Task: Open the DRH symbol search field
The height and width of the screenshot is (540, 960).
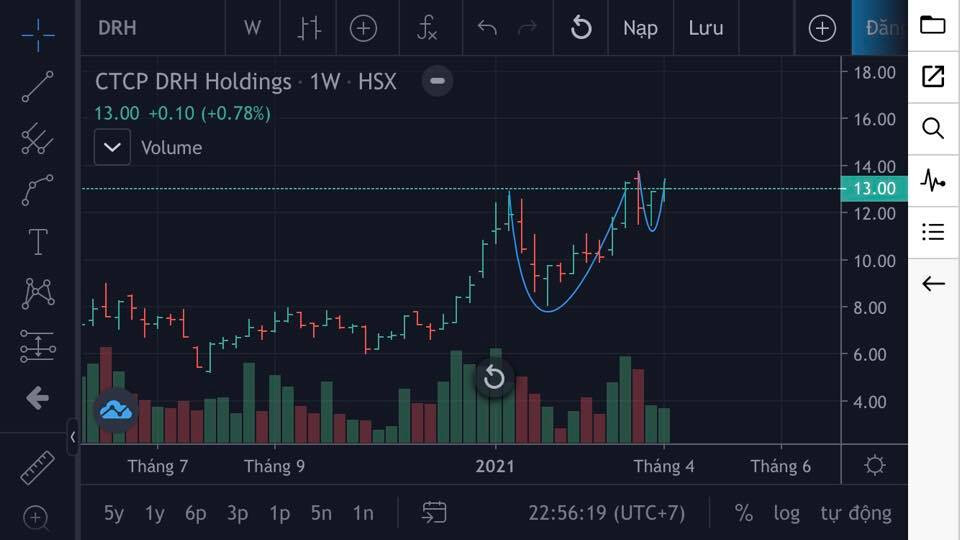Action: [x=153, y=28]
